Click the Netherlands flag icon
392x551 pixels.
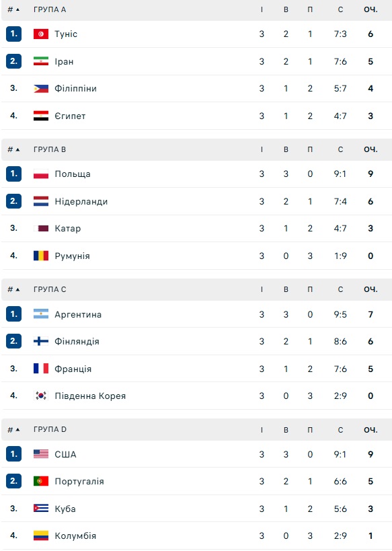pos(41,201)
